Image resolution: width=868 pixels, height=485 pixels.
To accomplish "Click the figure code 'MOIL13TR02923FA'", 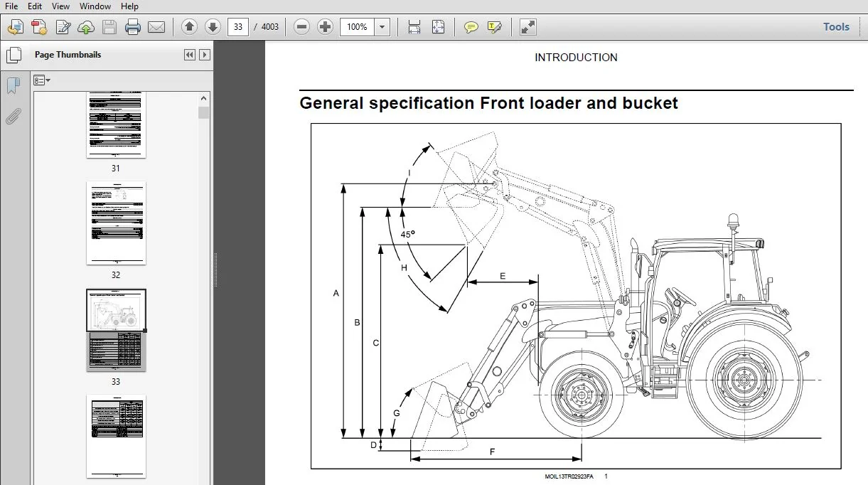I will (569, 476).
